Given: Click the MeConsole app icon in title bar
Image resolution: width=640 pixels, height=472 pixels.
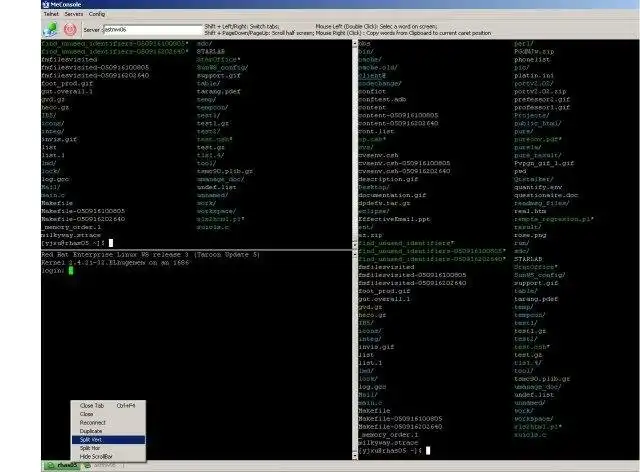Looking at the screenshot, I should pos(46,4).
